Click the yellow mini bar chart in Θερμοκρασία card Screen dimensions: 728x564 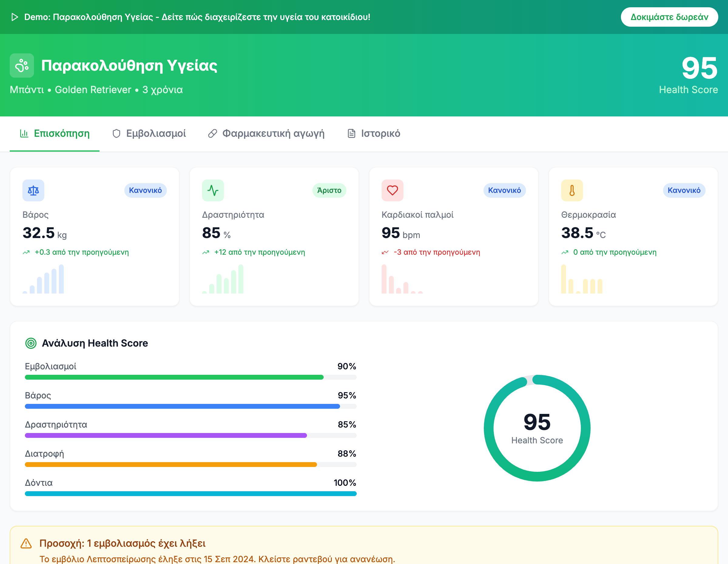click(582, 279)
